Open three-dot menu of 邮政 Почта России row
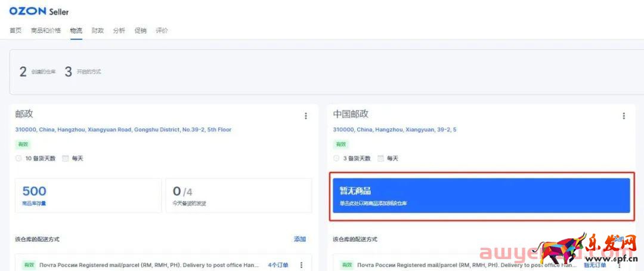644x271 pixels. click(x=301, y=265)
